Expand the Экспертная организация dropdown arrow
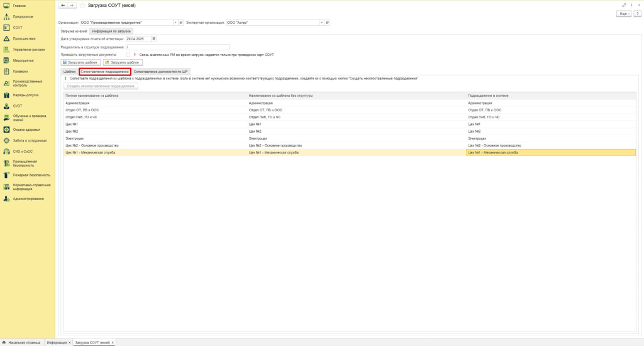This screenshot has width=644, height=346. 321,23
